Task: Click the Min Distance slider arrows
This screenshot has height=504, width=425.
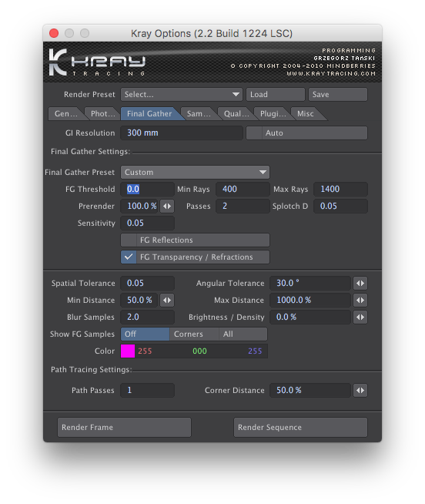Action: (167, 301)
